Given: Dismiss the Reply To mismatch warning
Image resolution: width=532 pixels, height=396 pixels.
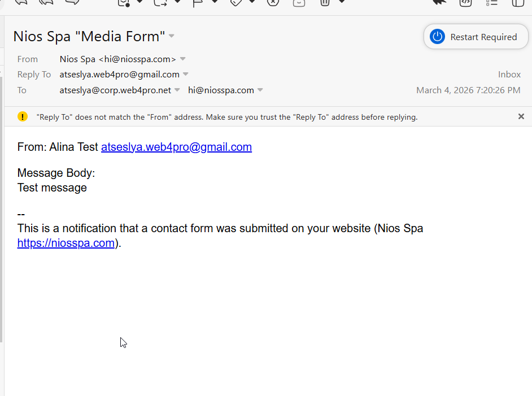Looking at the screenshot, I should 521,116.
